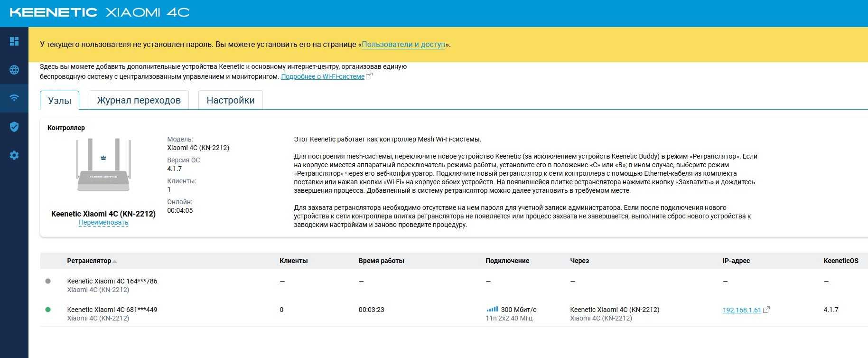This screenshot has height=358, width=868.
Task: Open the Подробнее о Wi-Fi-системе link
Action: [x=323, y=76]
